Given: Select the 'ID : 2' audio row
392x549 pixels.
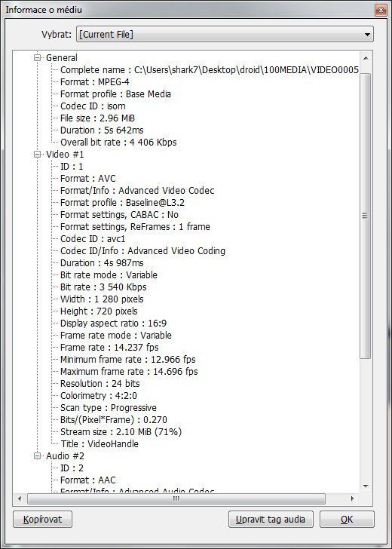Looking at the screenshot, I should [72, 468].
